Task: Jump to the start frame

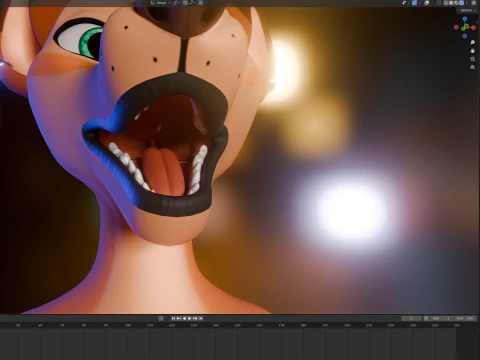Action: (173, 318)
